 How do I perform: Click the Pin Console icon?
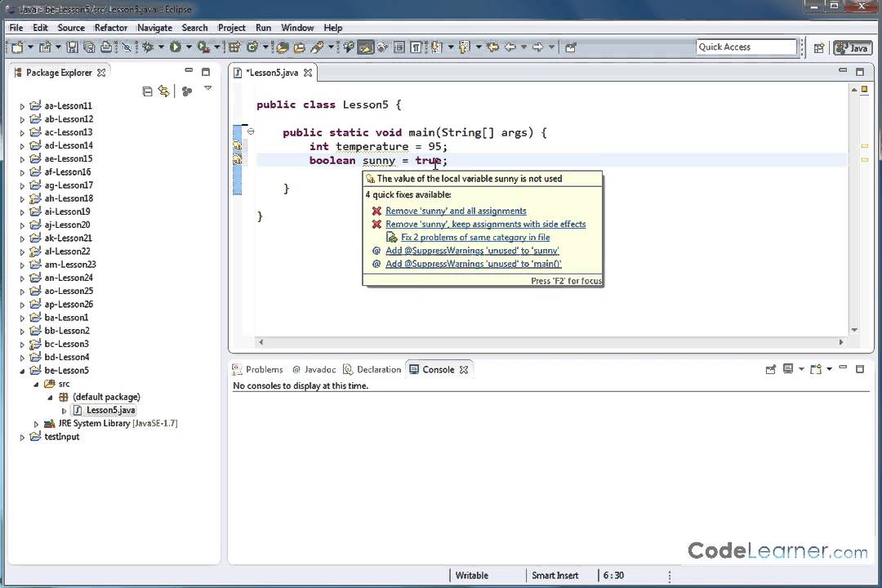pos(771,369)
